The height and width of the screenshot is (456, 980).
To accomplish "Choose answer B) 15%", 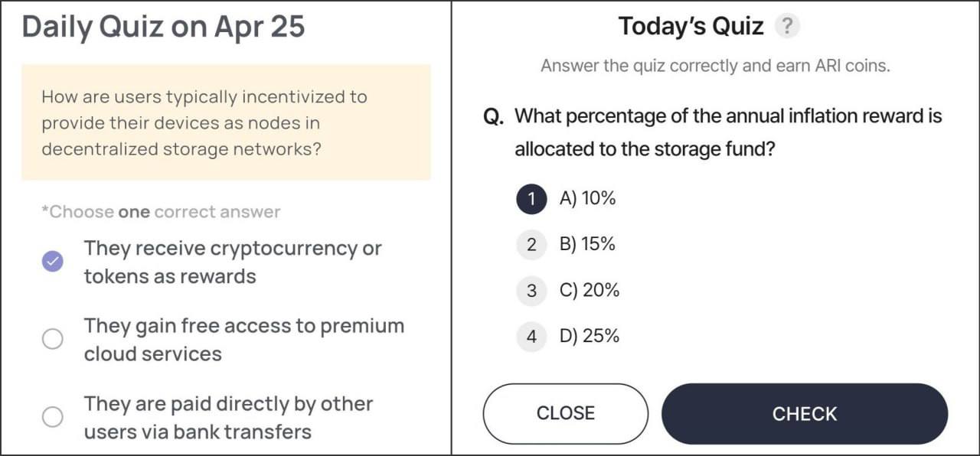I will point(588,244).
